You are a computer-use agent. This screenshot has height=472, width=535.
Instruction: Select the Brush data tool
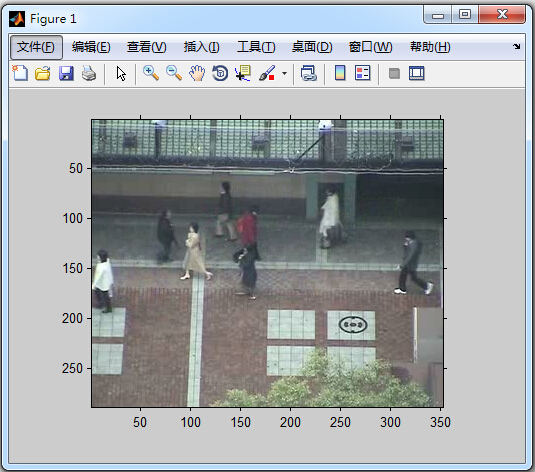click(x=267, y=73)
